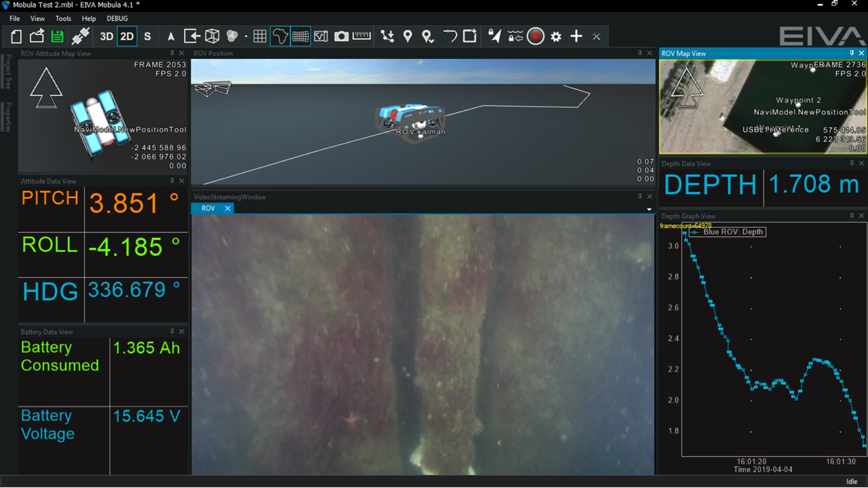This screenshot has height=488, width=868.
Task: Click the connect plug icon in the toolbar
Action: [x=81, y=37]
